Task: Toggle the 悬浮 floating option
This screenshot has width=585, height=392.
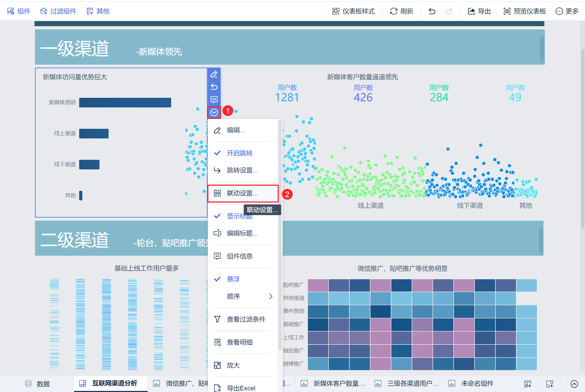Action: pyautogui.click(x=243, y=279)
